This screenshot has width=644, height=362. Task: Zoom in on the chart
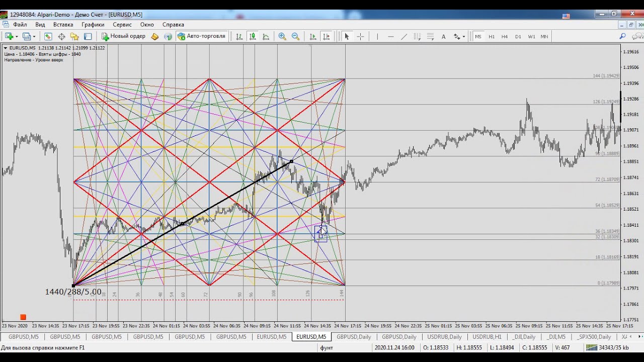(x=282, y=36)
